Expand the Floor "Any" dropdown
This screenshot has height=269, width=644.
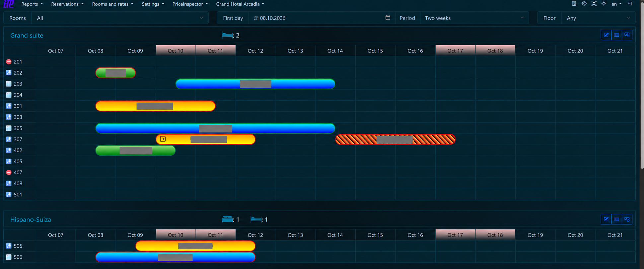(x=598, y=18)
